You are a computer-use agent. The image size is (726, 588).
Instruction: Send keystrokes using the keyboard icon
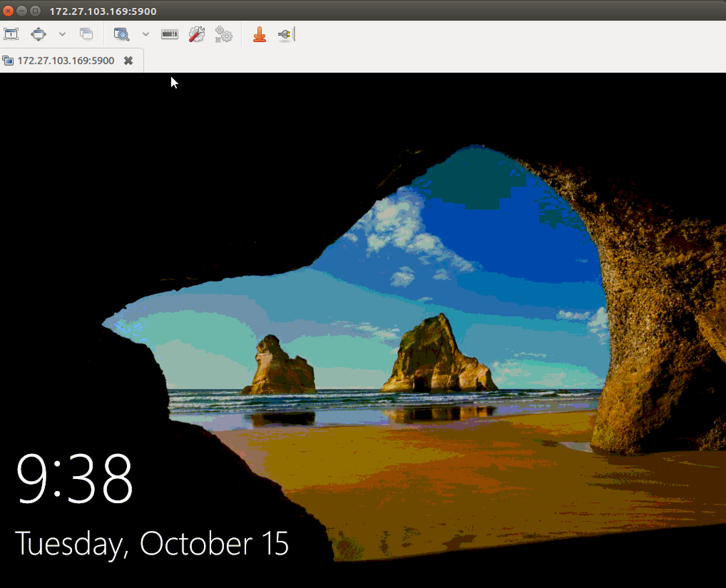pyautogui.click(x=169, y=34)
